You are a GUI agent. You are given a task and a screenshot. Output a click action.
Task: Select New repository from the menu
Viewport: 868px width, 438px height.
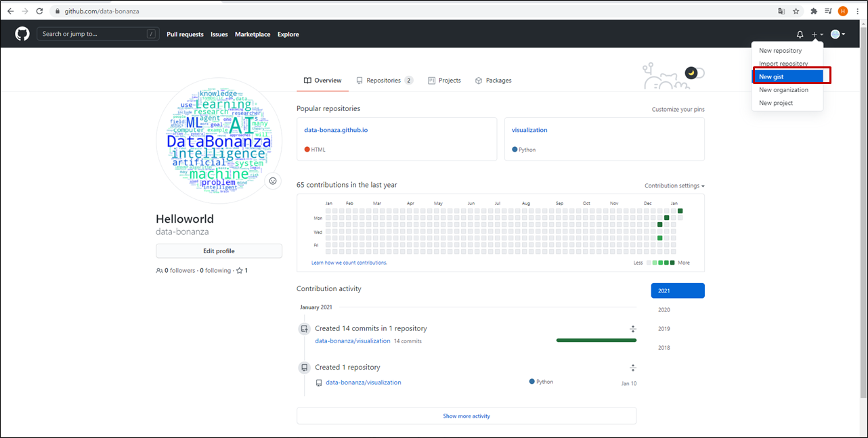coord(787,51)
